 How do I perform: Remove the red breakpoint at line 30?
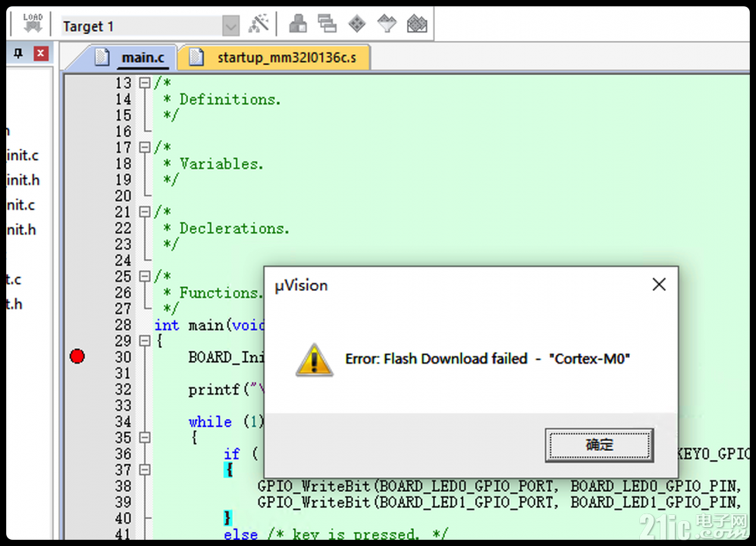(77, 356)
